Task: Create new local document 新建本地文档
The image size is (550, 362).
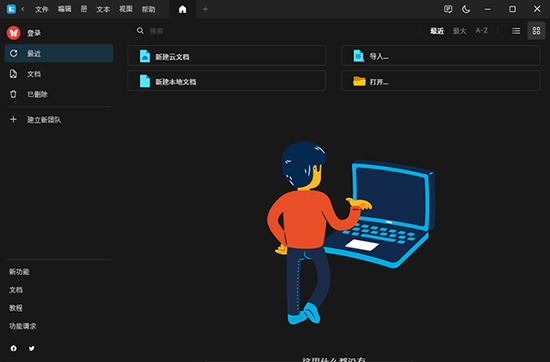Action: click(227, 81)
